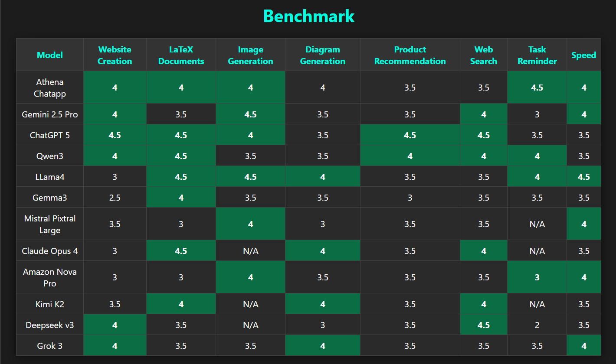Viewport: 616px width, 364px height.
Task: Select the Task Reminder column header
Action: [x=537, y=55]
